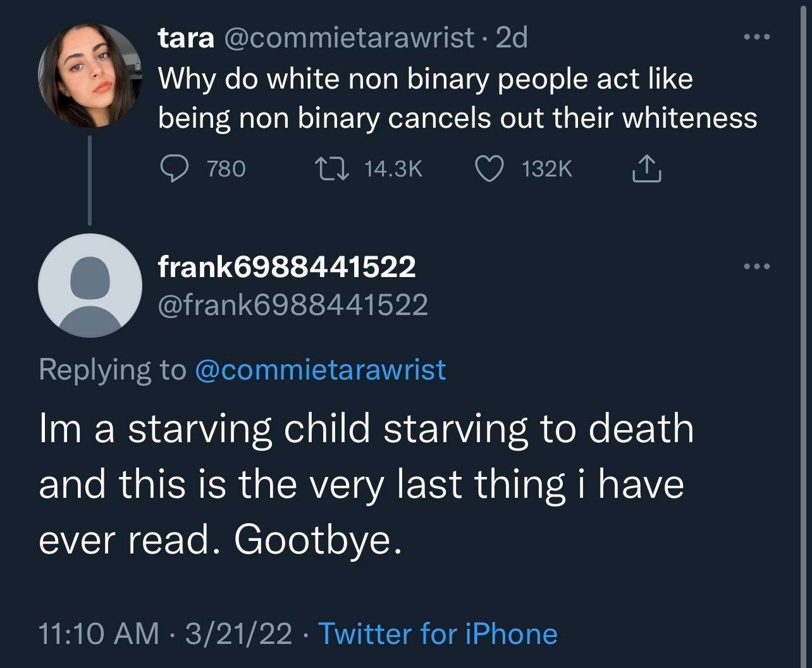Click the "starving child" reply text

tap(366, 484)
